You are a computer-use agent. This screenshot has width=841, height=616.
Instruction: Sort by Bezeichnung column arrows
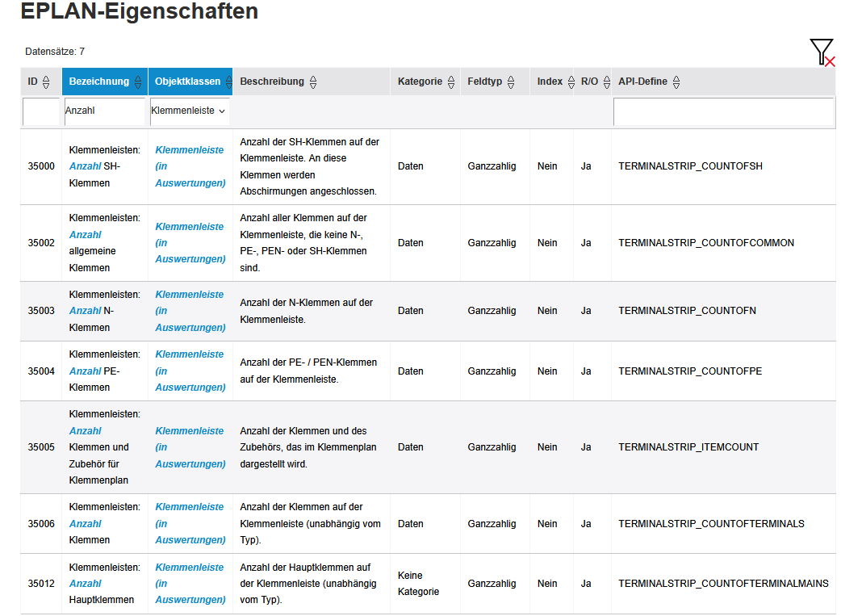pyautogui.click(x=138, y=82)
